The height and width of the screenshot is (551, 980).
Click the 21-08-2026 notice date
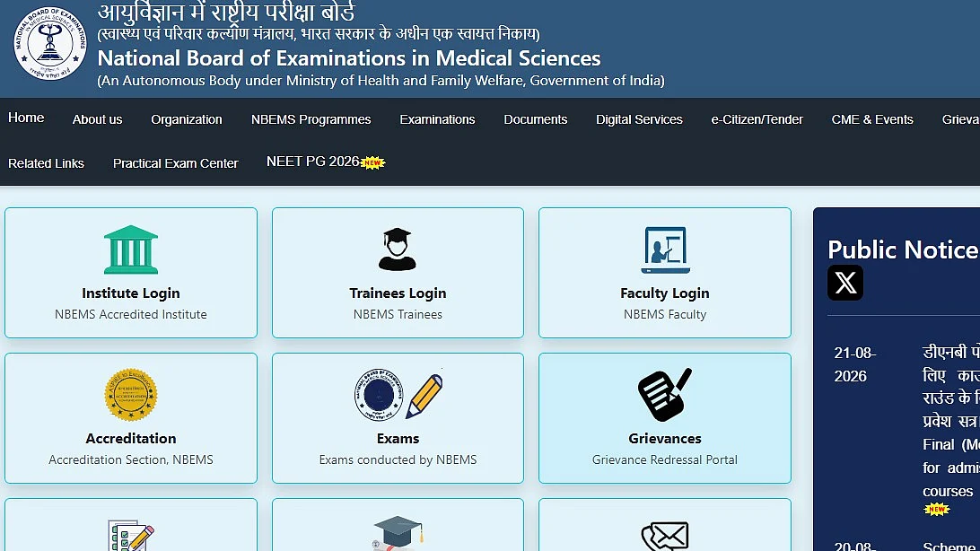(855, 364)
